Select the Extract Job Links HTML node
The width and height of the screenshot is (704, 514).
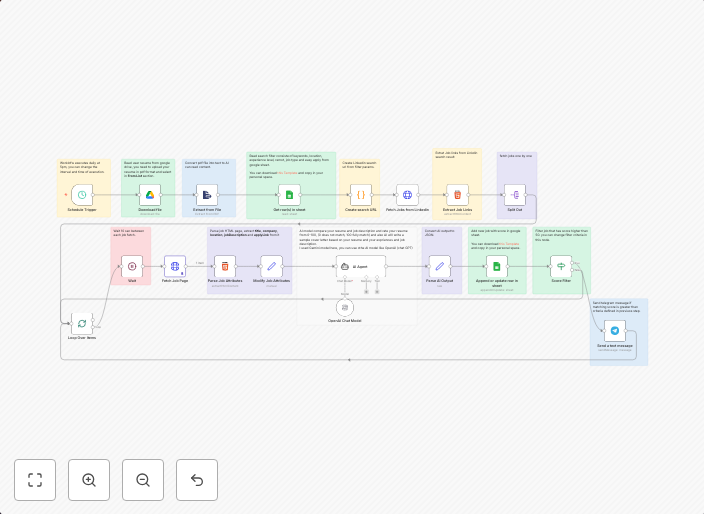[x=457, y=195]
